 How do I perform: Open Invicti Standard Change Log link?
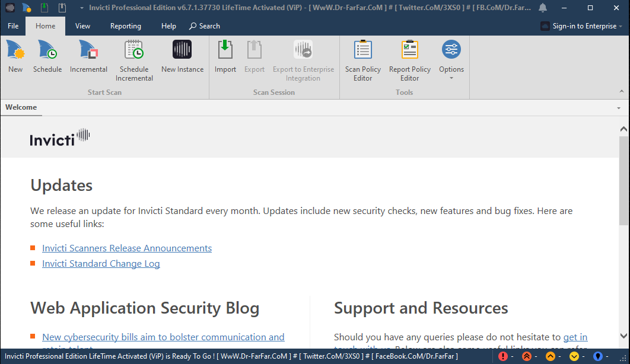[101, 264]
